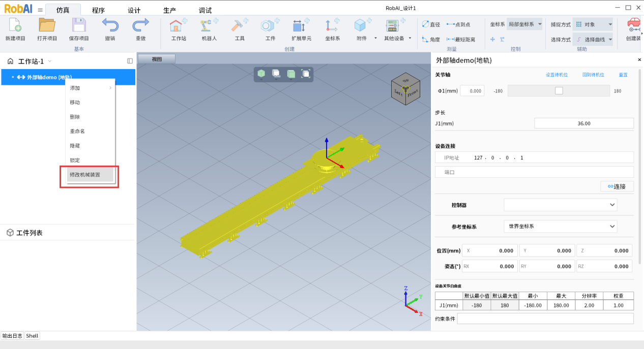Image resolution: width=644 pixels, height=349 pixels.
Task: Open the Shell tab
Action: 32,336
